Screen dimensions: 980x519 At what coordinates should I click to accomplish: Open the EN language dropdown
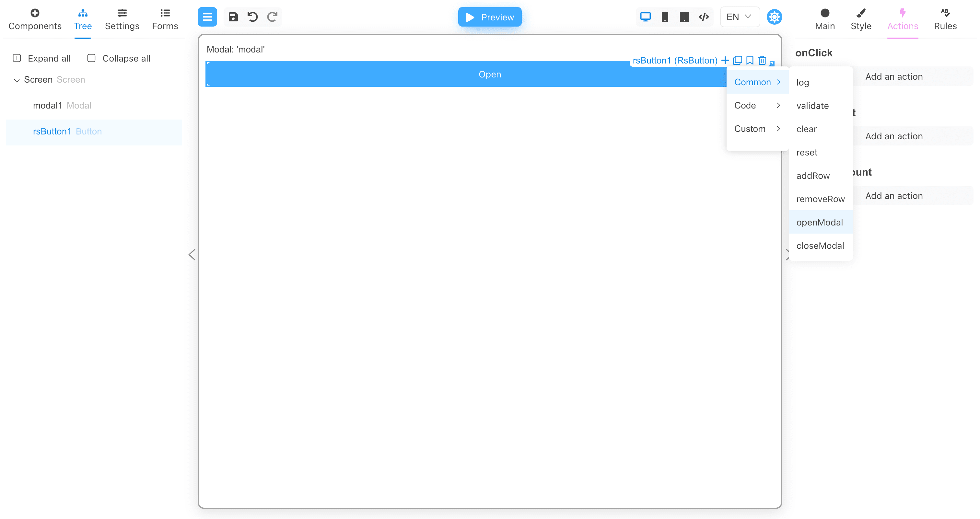tap(739, 17)
